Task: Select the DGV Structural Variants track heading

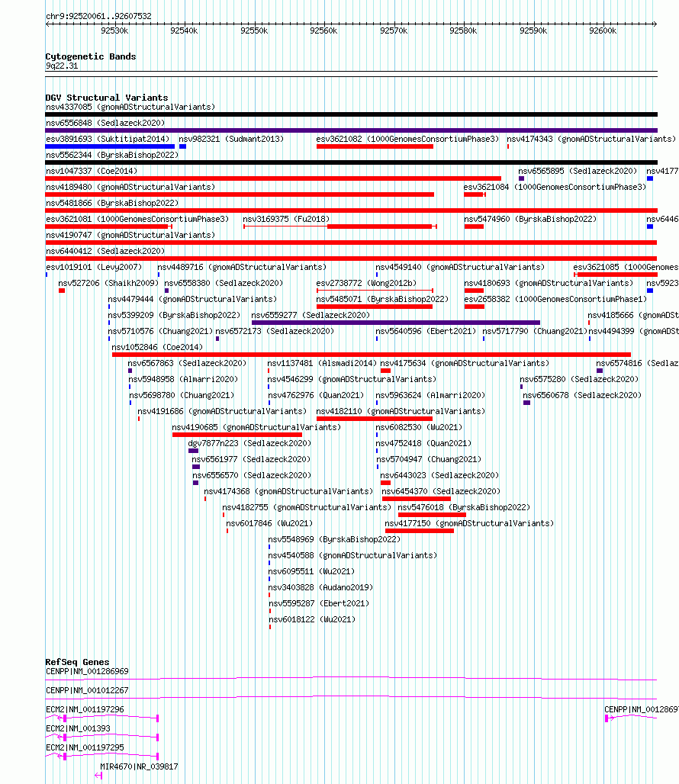Action: pos(107,98)
